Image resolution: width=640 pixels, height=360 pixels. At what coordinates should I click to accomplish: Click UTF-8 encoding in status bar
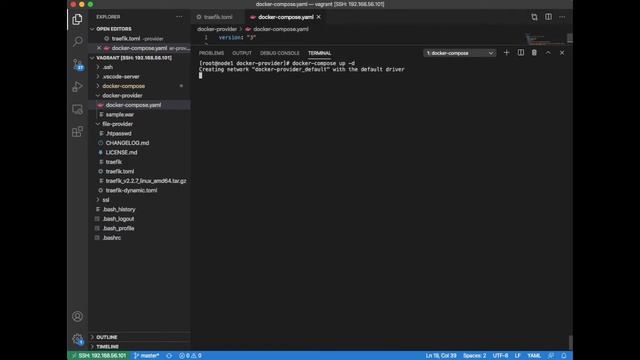click(x=500, y=356)
